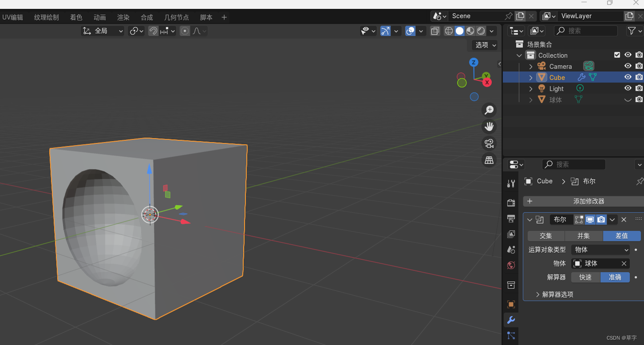Open the Scene properties tab
Screen dimensions: 644x345
coord(511,250)
